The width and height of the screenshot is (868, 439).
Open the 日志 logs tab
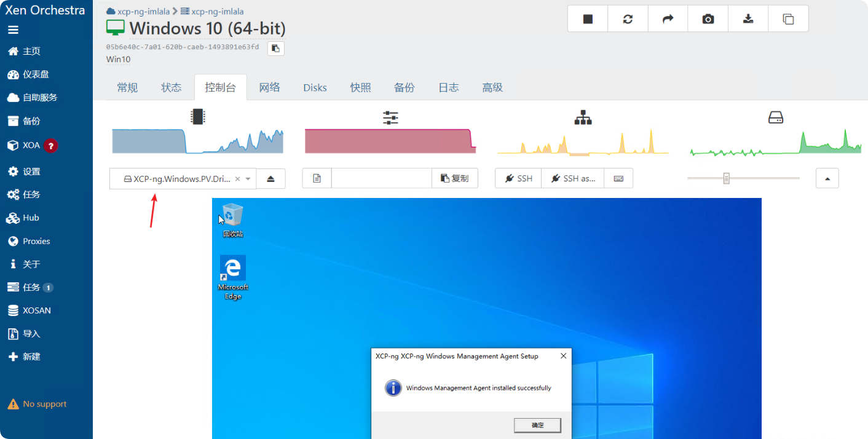[x=449, y=87]
